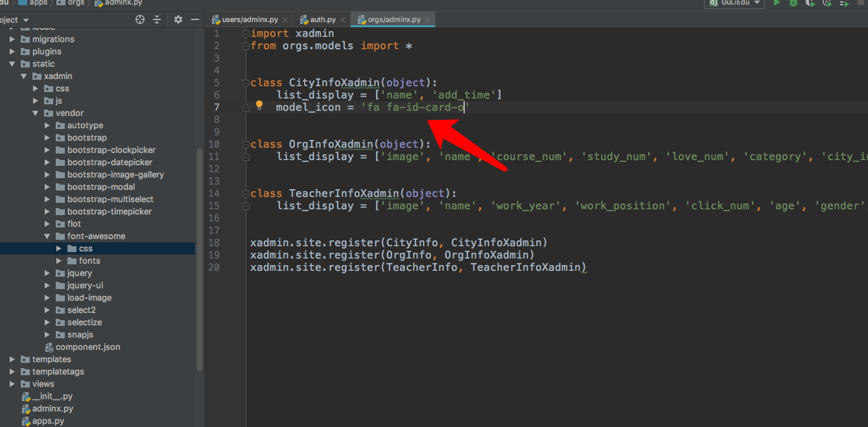Select the load-image folder
Viewport: 868px width, 427px height.
coord(89,298)
